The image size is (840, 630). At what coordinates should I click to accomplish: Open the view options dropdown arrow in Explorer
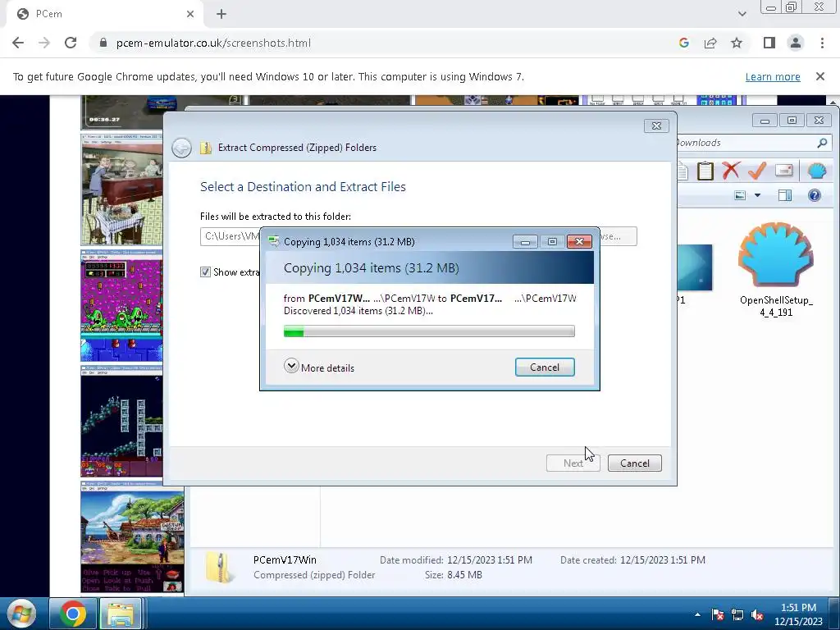click(757, 195)
